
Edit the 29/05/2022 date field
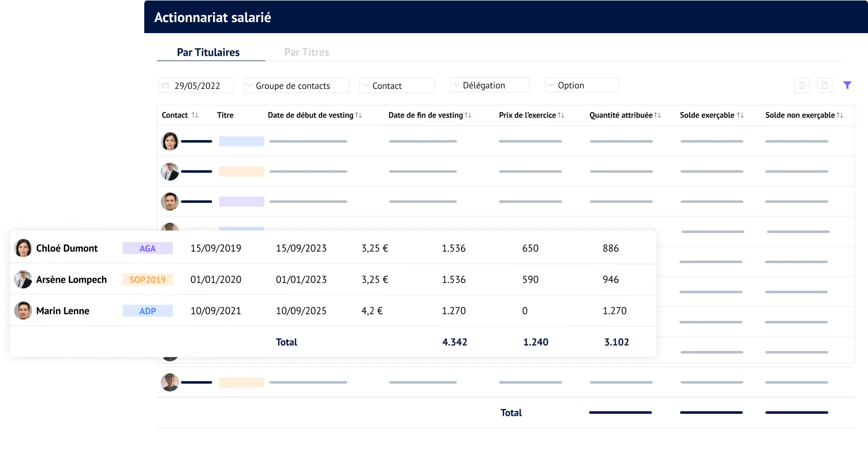(x=198, y=85)
